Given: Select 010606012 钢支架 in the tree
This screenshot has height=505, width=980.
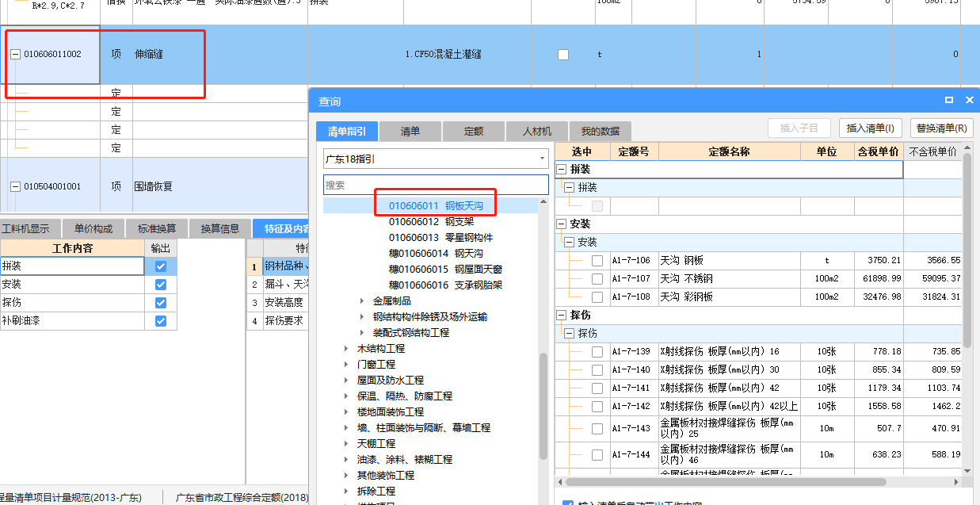Looking at the screenshot, I should pos(431,222).
